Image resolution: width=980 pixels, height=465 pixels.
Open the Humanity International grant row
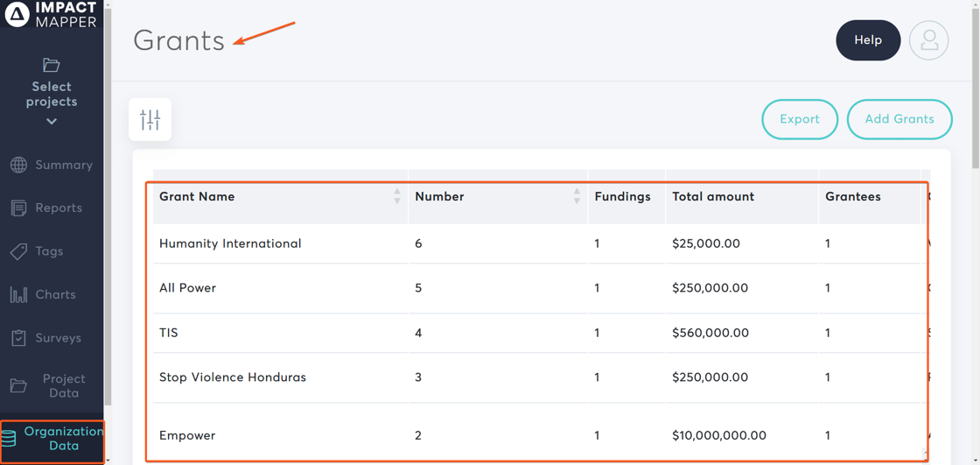230,243
